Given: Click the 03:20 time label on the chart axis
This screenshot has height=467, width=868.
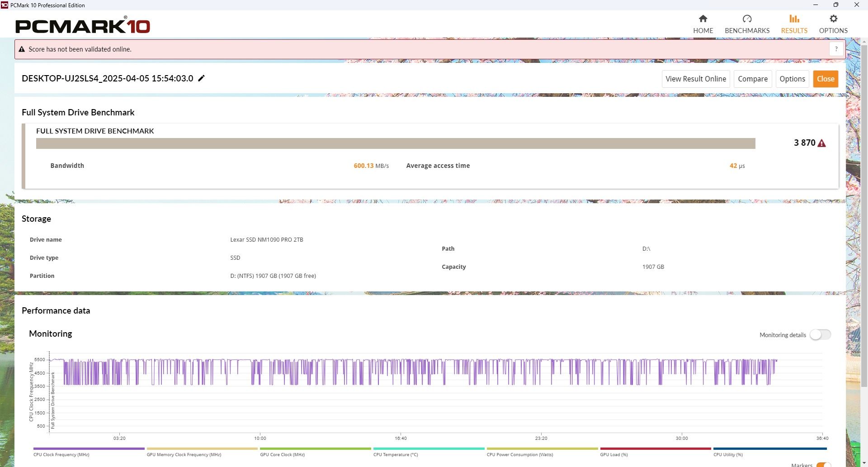Looking at the screenshot, I should [119, 438].
